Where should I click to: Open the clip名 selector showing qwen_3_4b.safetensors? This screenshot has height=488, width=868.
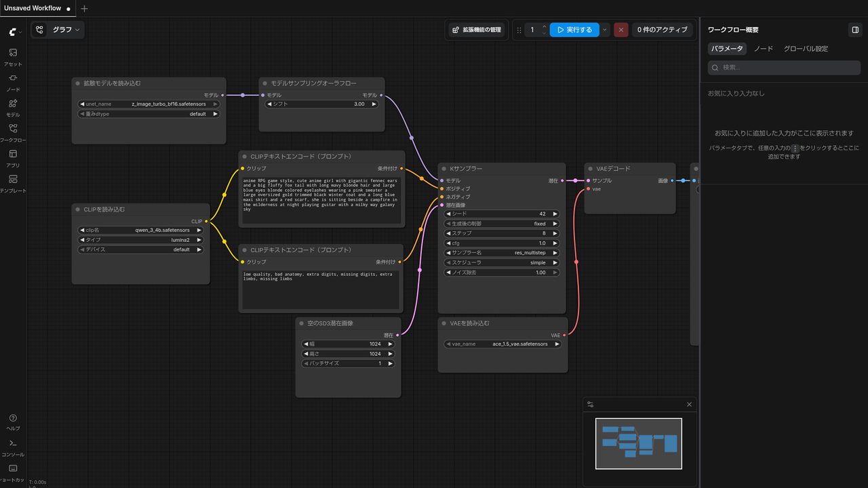(x=141, y=230)
